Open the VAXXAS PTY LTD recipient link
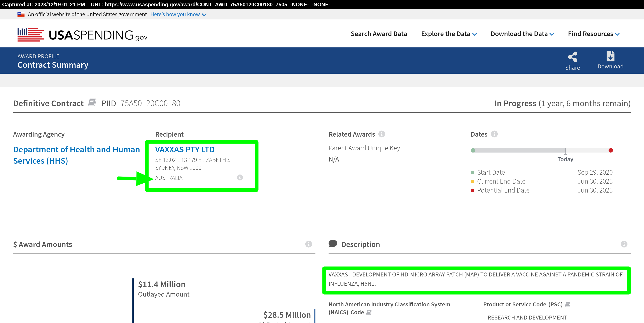Screen dimensions: 644x323 185,149
